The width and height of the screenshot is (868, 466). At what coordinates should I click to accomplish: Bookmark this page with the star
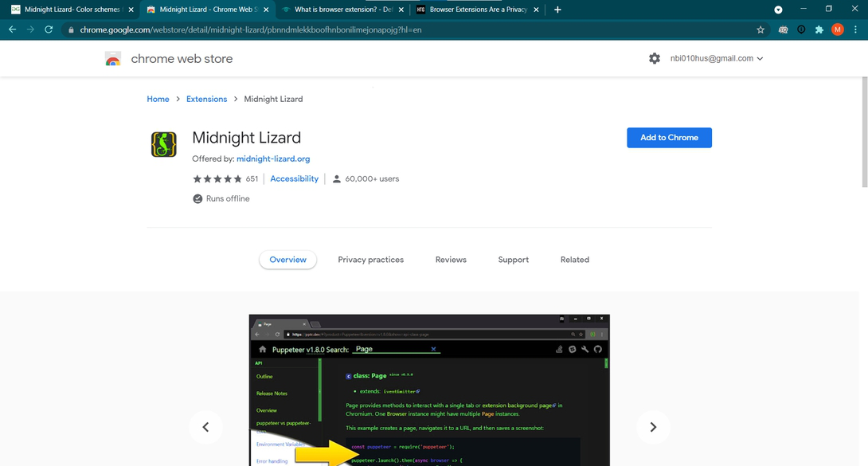click(x=760, y=30)
